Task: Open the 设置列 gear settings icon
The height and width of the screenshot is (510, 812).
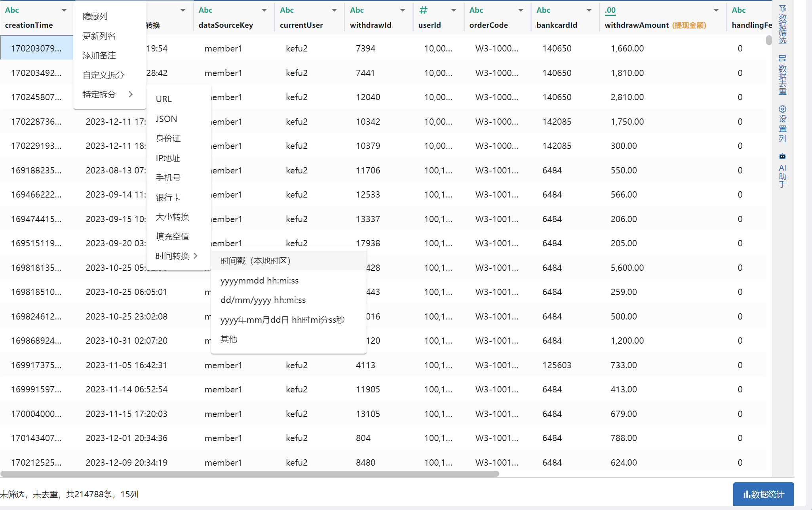Action: [782, 109]
